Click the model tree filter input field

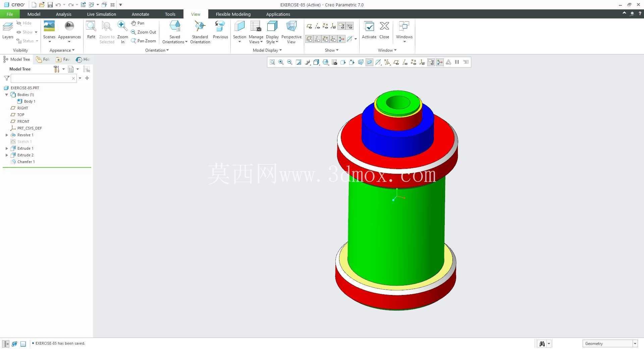44,78
